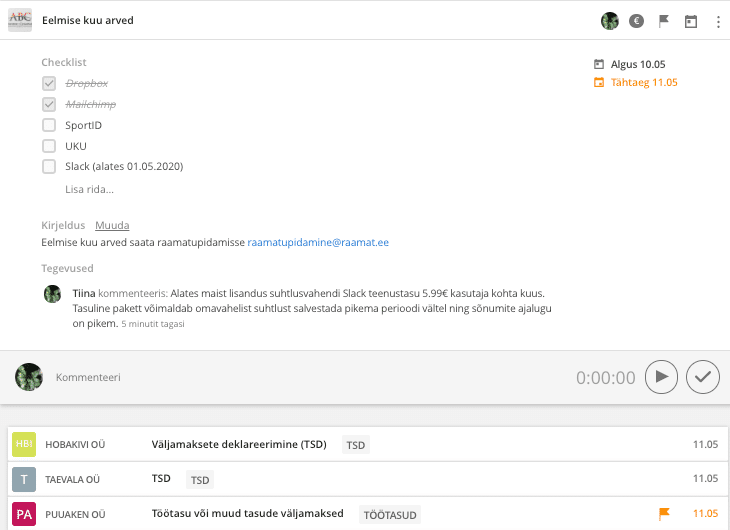Uncheck the Mailchimp checklist item
This screenshot has width=730, height=530.
tap(49, 104)
